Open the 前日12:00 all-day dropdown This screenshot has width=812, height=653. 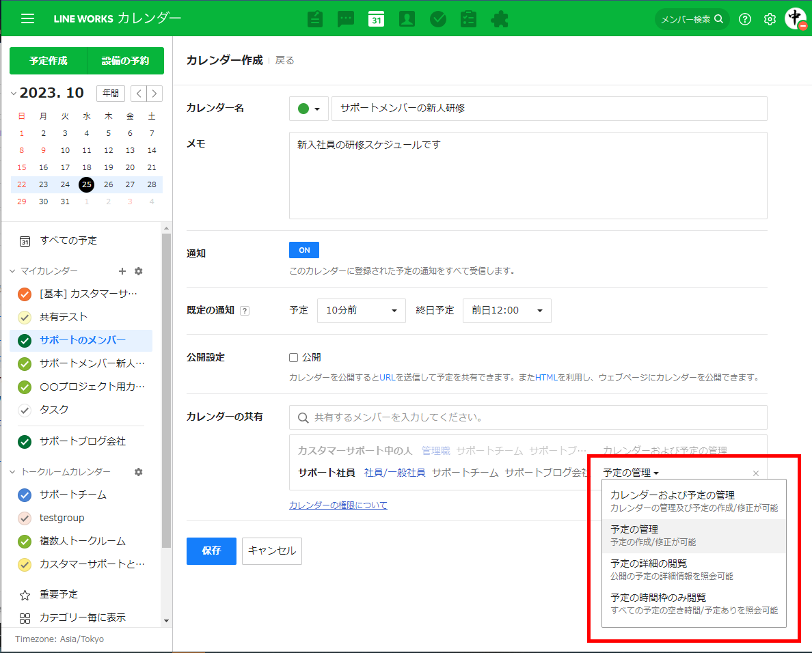click(506, 310)
